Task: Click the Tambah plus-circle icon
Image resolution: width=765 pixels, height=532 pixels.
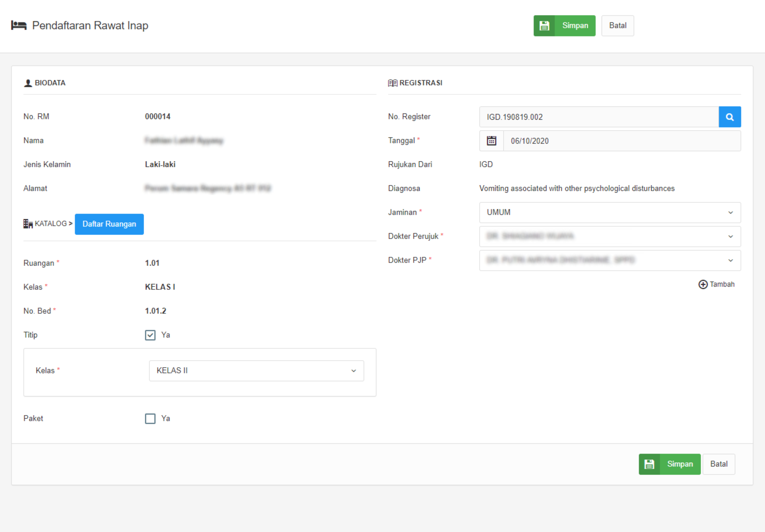Action: tap(703, 284)
